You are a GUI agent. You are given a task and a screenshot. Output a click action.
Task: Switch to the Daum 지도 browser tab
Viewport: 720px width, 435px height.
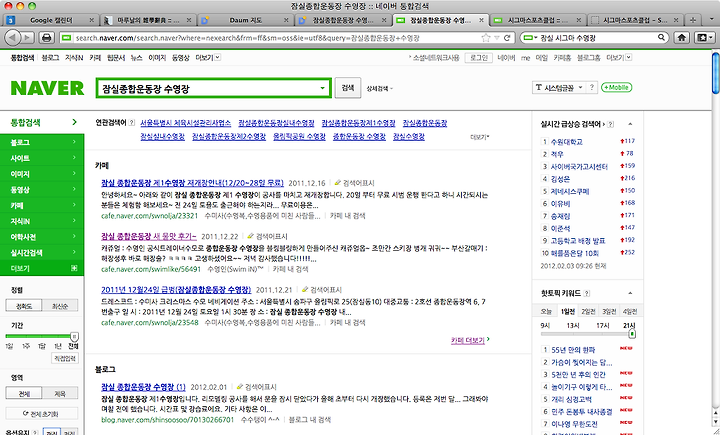pos(245,20)
